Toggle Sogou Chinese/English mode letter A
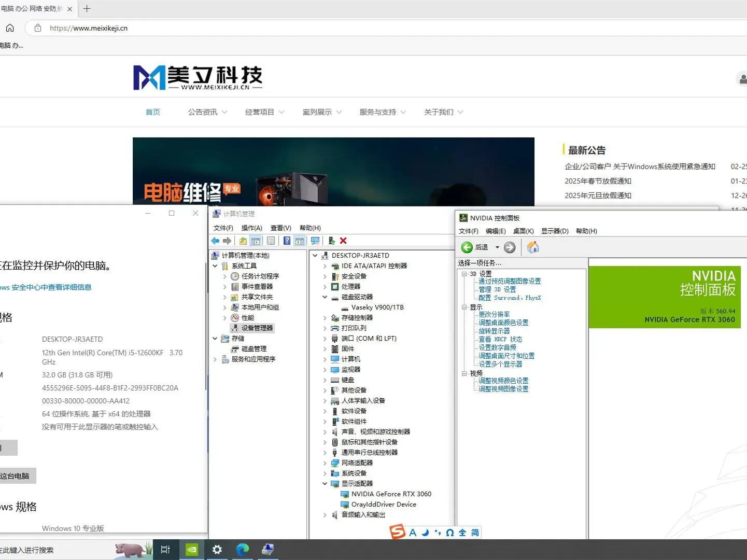Screen dimensions: 747x560 [413, 533]
